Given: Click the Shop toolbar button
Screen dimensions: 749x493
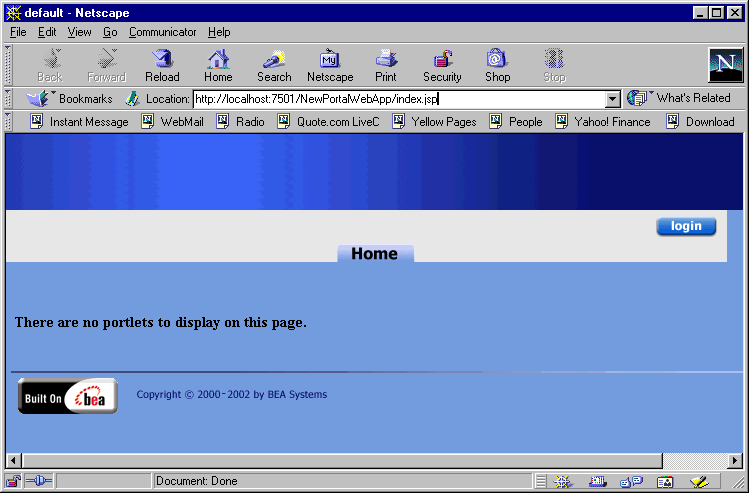Looking at the screenshot, I should (x=497, y=65).
